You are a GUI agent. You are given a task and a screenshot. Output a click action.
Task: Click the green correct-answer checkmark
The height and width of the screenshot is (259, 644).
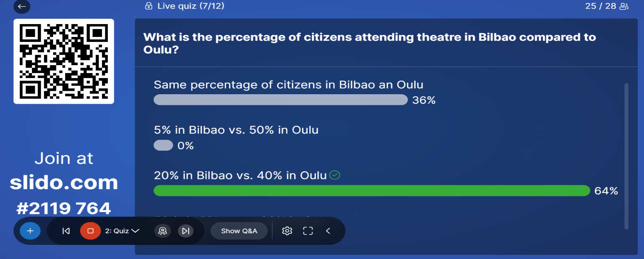[x=335, y=176]
